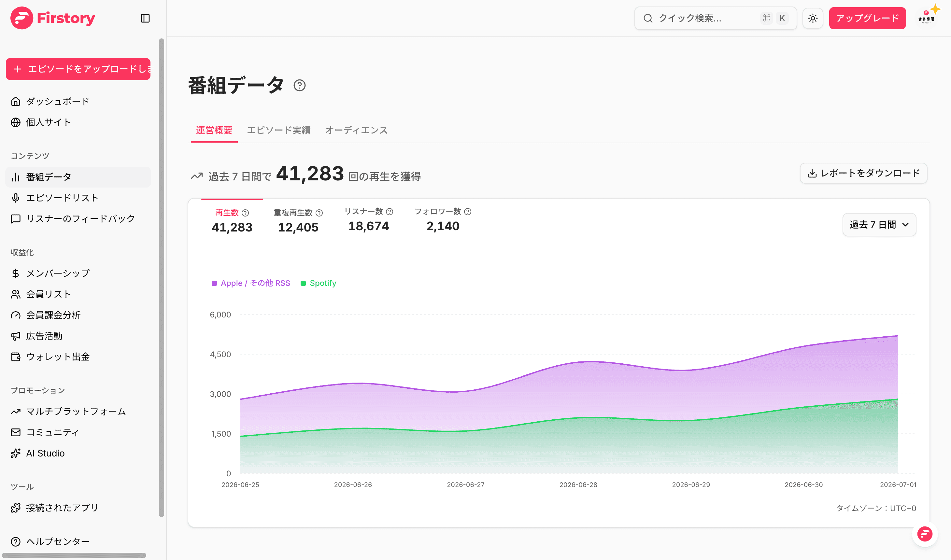
Task: Open 会員課金分析 gauge icon
Action: [16, 315]
